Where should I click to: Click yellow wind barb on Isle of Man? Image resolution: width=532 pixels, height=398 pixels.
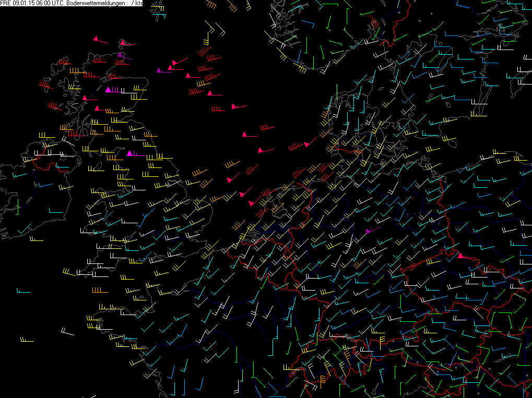(x=96, y=169)
